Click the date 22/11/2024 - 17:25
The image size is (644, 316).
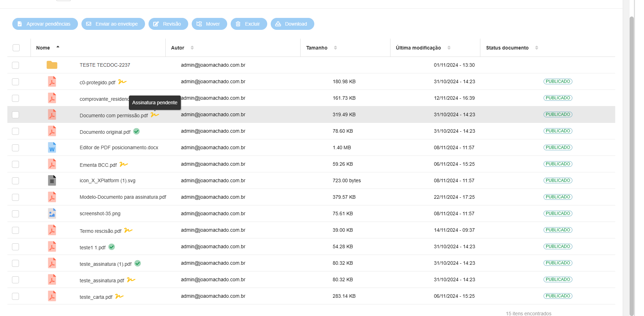pos(454,197)
